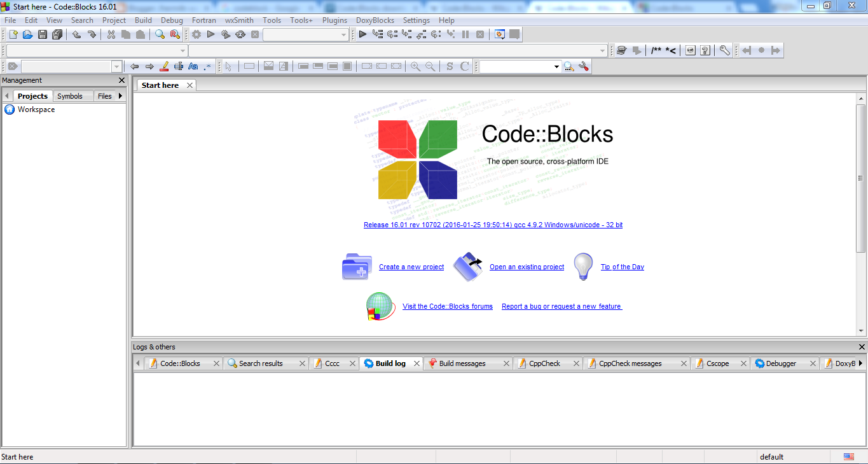Open the build target combo box
The width and height of the screenshot is (868, 464).
(305, 34)
